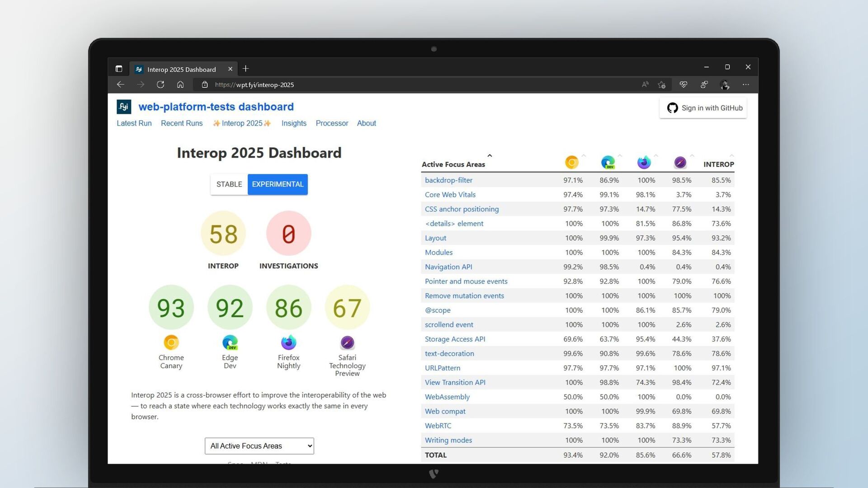Open Latest Run nav link
Viewport: 868px width, 488px height.
point(134,123)
